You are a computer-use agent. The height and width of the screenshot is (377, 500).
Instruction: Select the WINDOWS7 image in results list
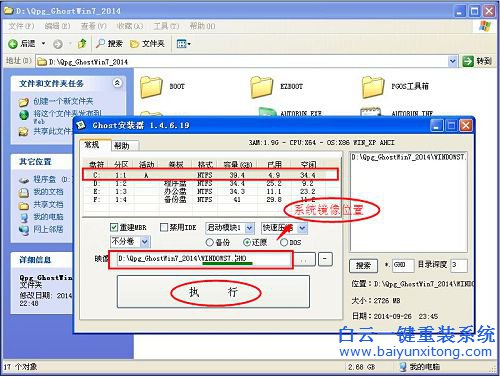408,157
